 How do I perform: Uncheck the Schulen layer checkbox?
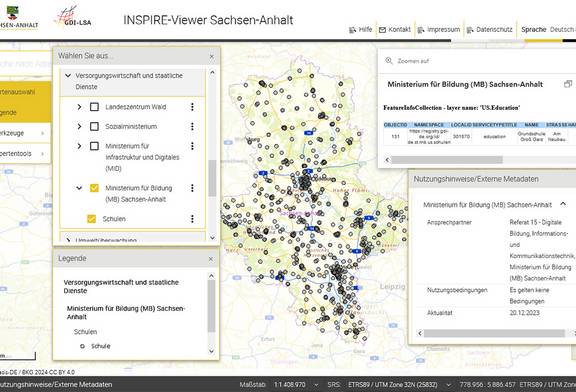(x=91, y=219)
